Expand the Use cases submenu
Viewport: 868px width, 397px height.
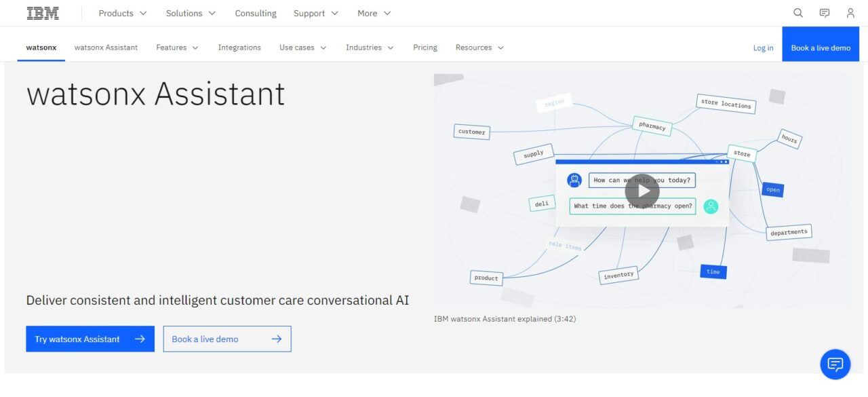pyautogui.click(x=302, y=48)
